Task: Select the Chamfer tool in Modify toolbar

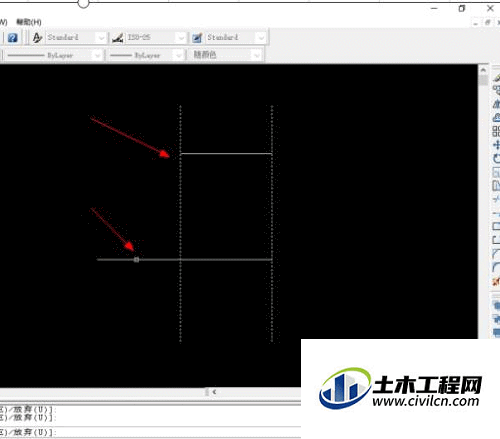Action: [x=496, y=253]
